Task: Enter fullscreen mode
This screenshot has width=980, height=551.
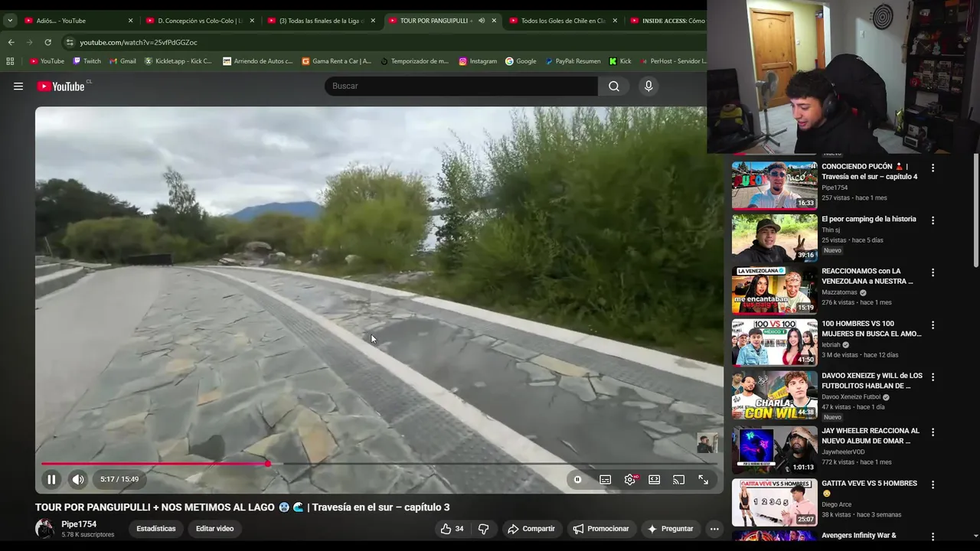Action: 703,480
